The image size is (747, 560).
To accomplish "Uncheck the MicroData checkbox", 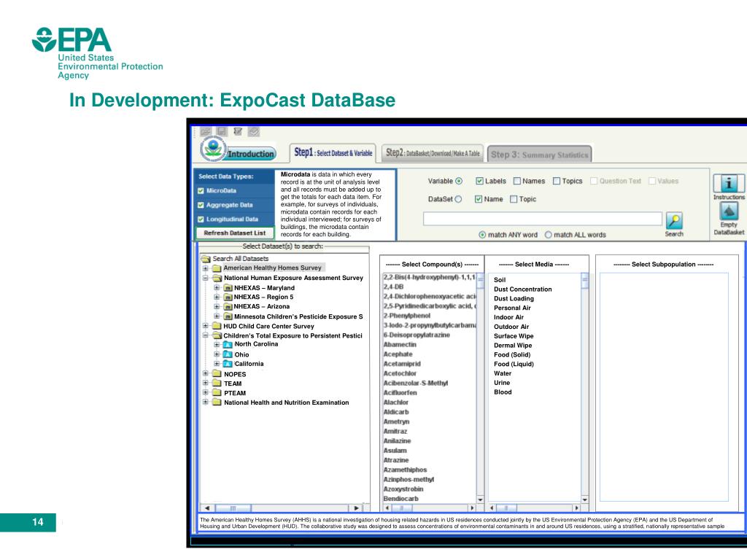I will pyautogui.click(x=201, y=190).
